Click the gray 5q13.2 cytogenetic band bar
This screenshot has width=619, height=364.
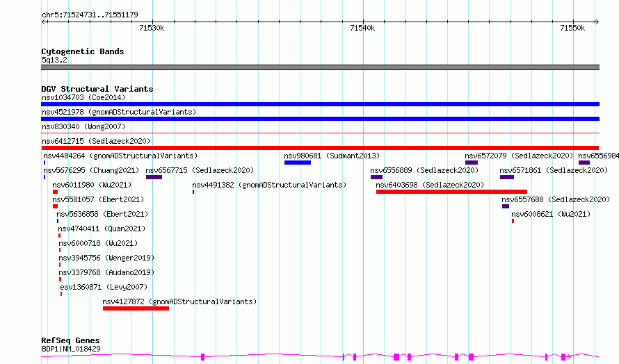[x=320, y=67]
